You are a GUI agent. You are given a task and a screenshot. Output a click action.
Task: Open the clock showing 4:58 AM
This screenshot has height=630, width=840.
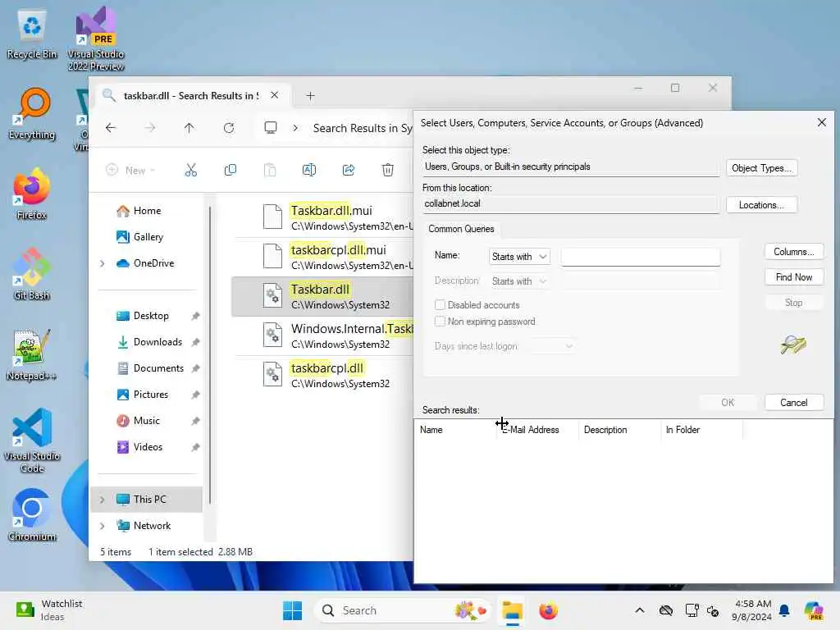point(752,610)
